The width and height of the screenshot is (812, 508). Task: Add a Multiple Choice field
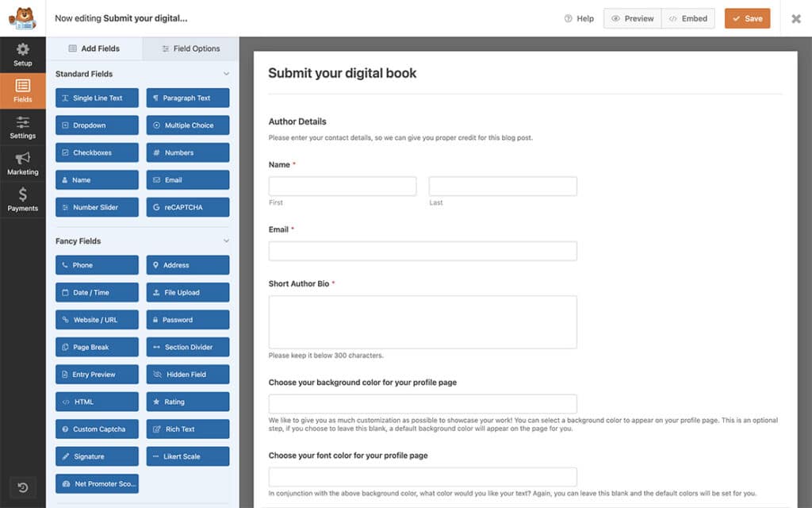[188, 125]
